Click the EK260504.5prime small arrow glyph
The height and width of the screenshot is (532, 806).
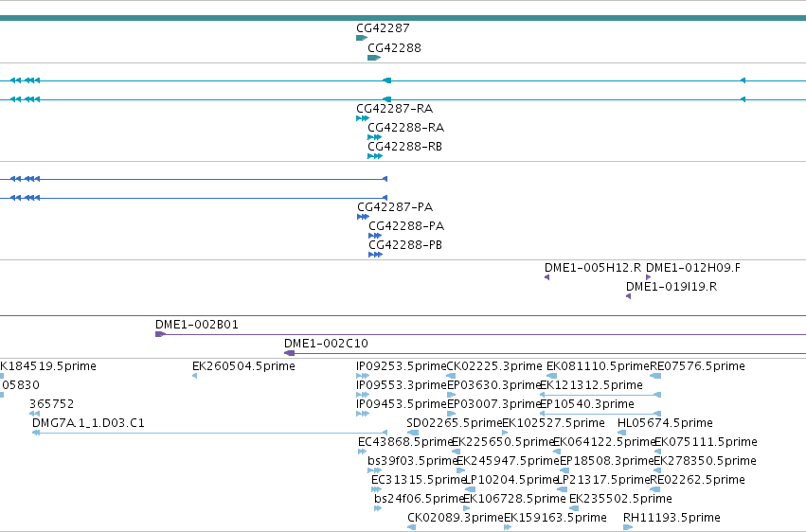(x=194, y=376)
